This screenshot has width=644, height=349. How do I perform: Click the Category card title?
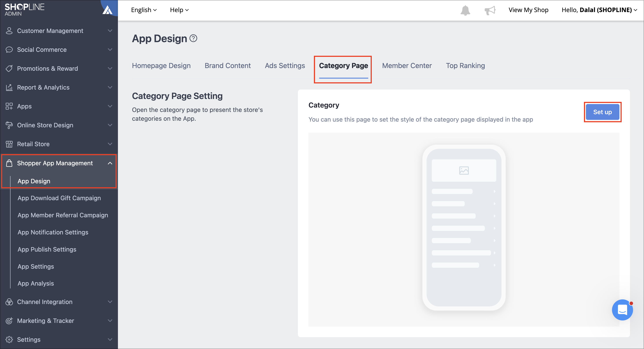pos(324,105)
